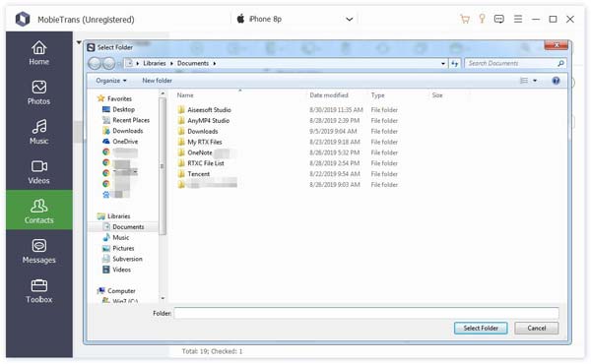Select the My RTX Files folder
591x364 pixels.
click(x=200, y=142)
